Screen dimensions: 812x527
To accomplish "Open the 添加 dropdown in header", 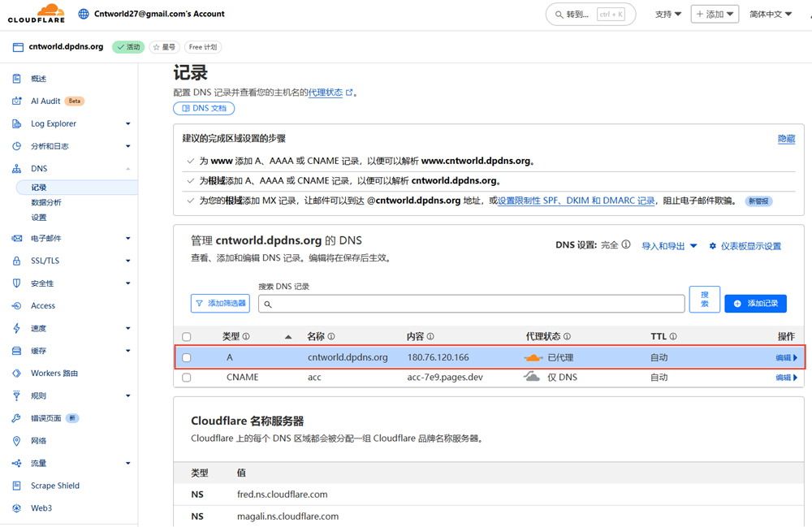I will pyautogui.click(x=715, y=14).
